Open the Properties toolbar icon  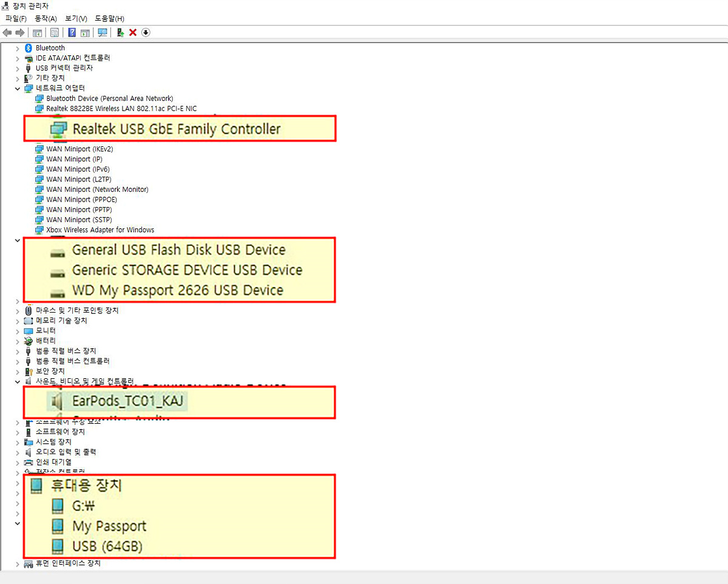point(55,32)
